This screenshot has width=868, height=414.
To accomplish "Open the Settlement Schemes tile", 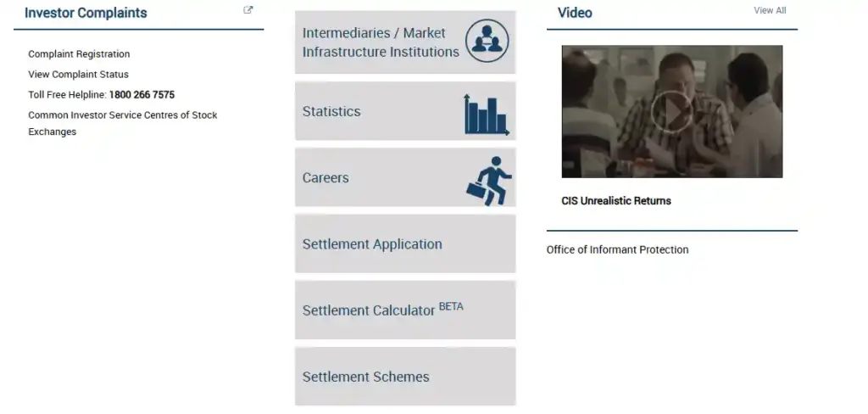I will coord(365,377).
